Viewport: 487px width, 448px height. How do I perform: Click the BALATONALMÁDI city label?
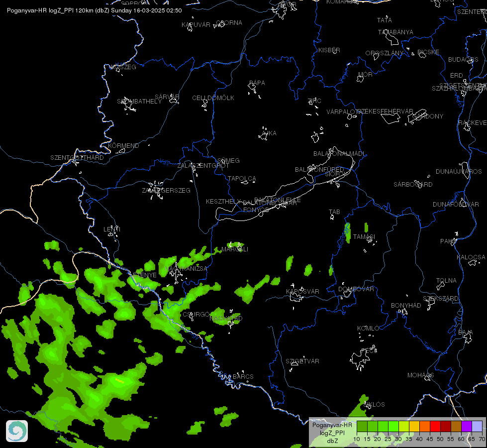pyautogui.click(x=339, y=154)
